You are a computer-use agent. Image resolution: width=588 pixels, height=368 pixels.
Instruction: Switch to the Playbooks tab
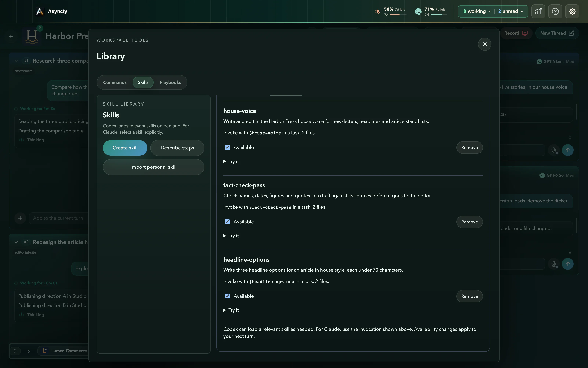170,82
